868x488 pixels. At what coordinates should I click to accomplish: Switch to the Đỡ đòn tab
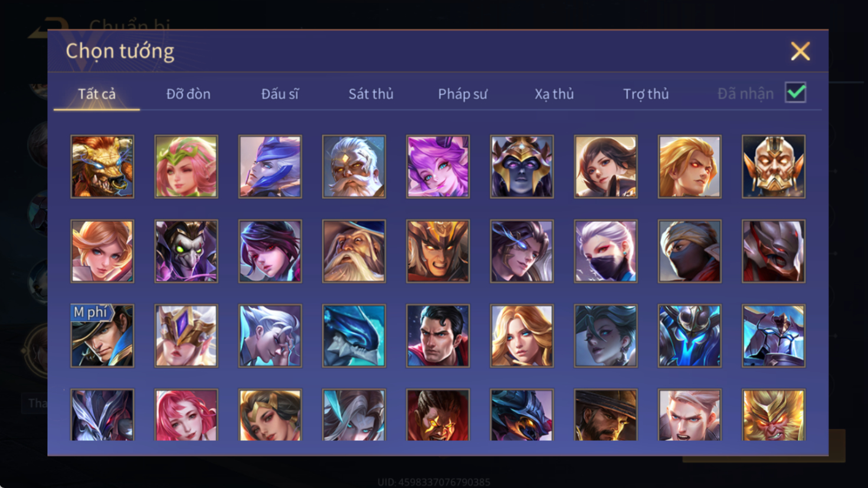(x=188, y=94)
